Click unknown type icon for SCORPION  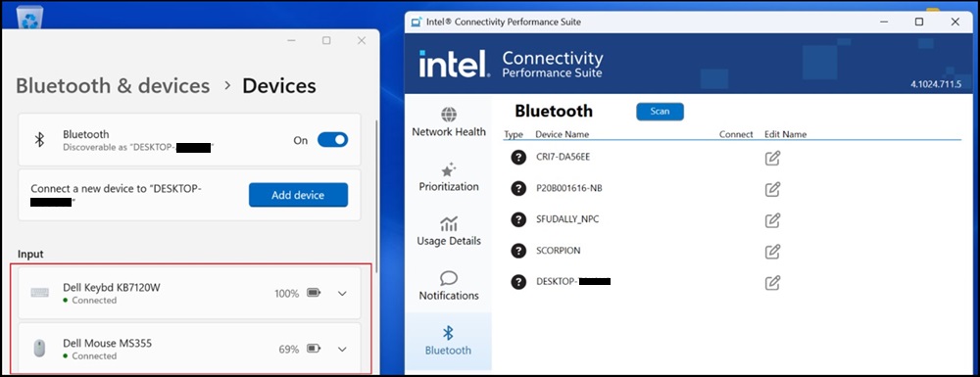pos(518,251)
